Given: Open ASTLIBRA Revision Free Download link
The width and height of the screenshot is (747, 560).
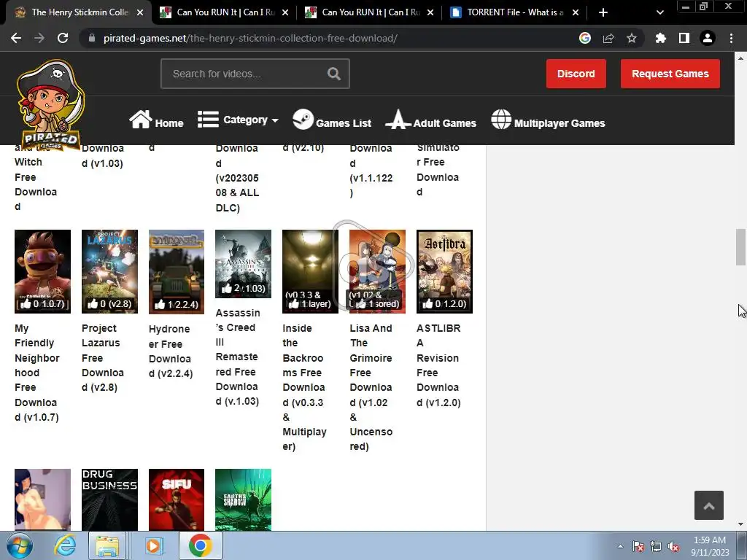Looking at the screenshot, I should click(438, 365).
